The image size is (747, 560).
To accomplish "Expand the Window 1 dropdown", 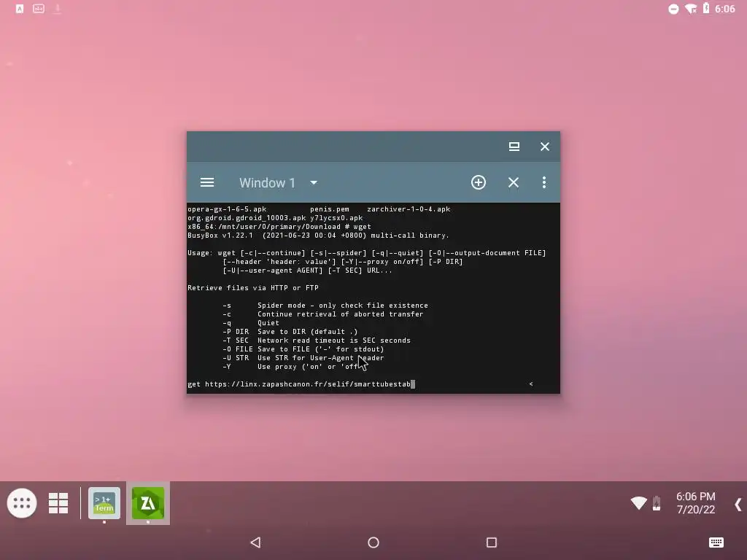I will coord(314,182).
